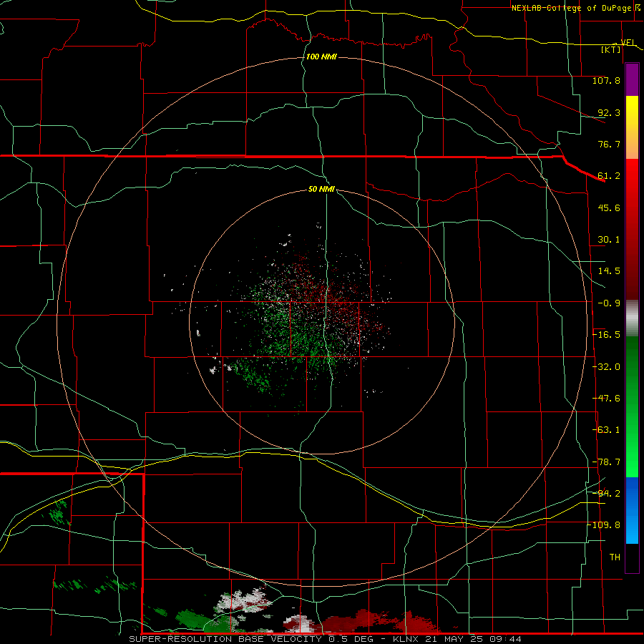Click the -32.0 scale value
Screen dimensions: 644x644
pyautogui.click(x=606, y=367)
